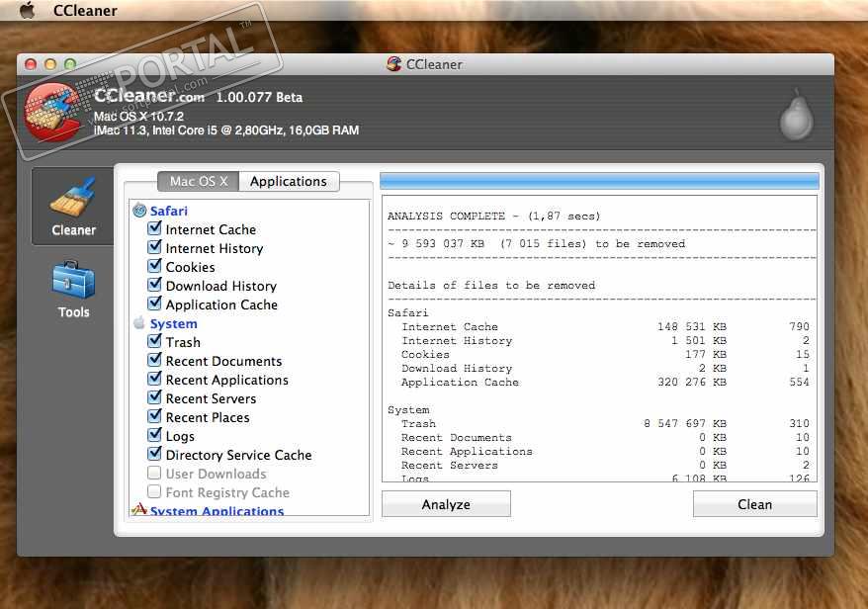Image resolution: width=868 pixels, height=609 pixels.
Task: Switch to the Applications tab
Action: (x=289, y=181)
